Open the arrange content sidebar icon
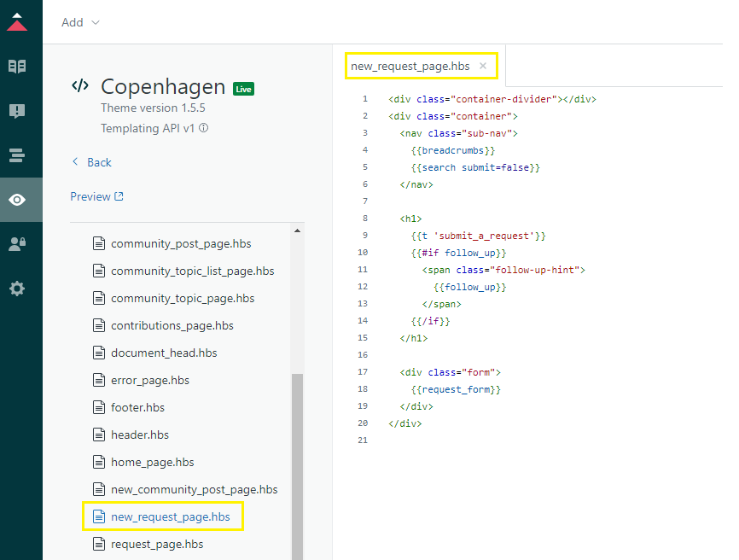 point(17,155)
